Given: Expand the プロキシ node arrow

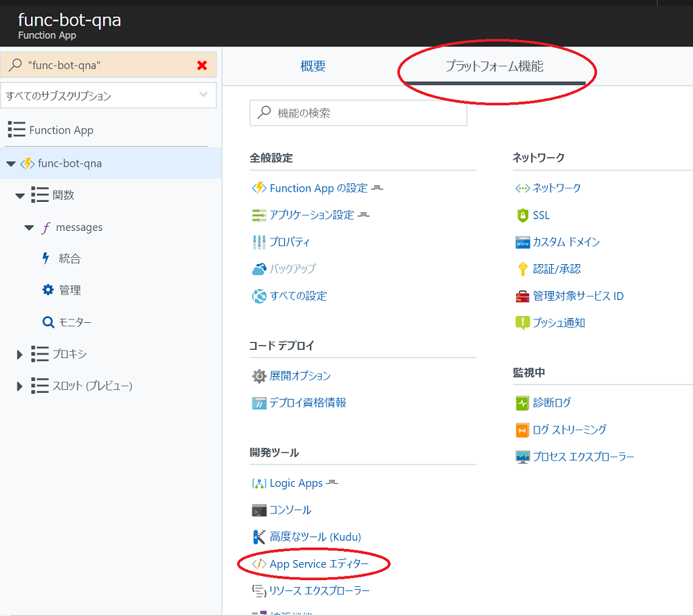Looking at the screenshot, I should pyautogui.click(x=19, y=355).
